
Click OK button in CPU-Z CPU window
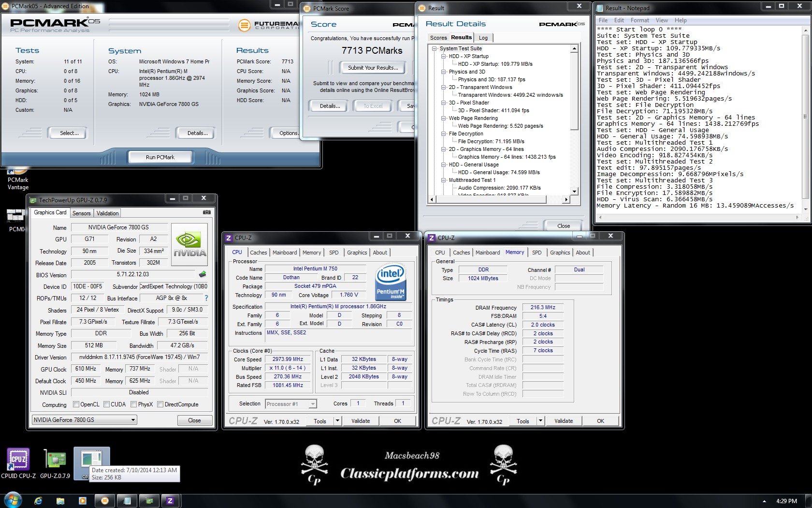pos(397,421)
